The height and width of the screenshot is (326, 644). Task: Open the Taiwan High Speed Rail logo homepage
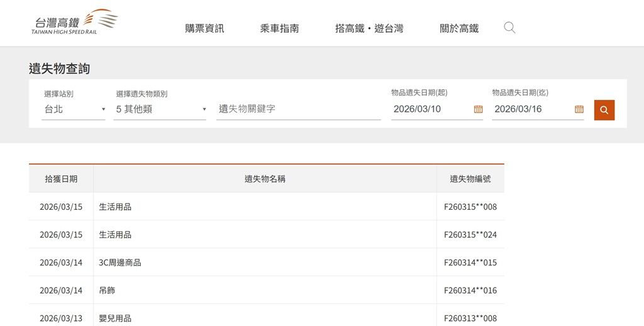coord(74,22)
